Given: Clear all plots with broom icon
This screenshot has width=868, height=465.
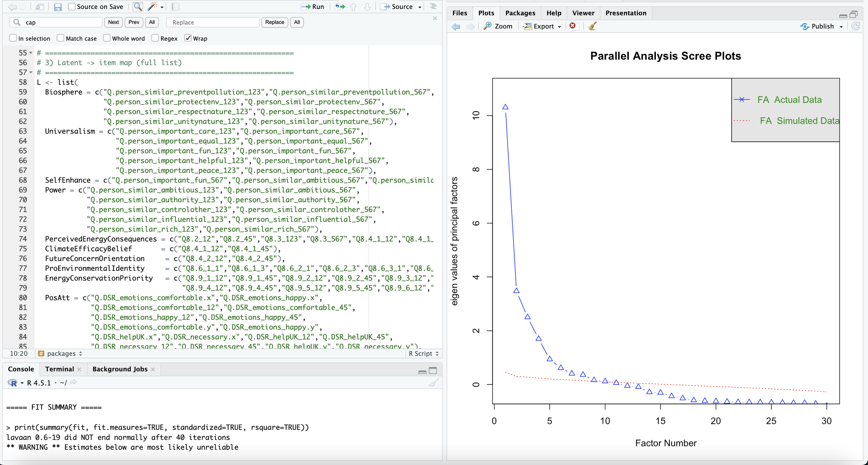Looking at the screenshot, I should [x=592, y=26].
